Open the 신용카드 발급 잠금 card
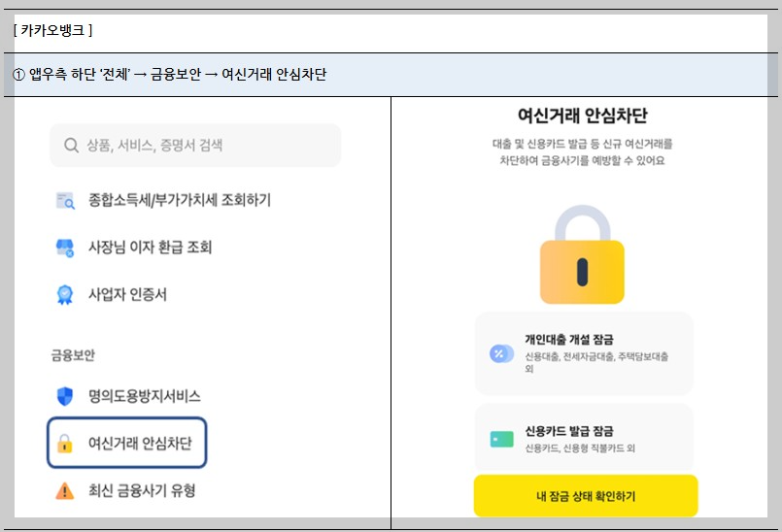The image size is (782, 532). pyautogui.click(x=584, y=437)
